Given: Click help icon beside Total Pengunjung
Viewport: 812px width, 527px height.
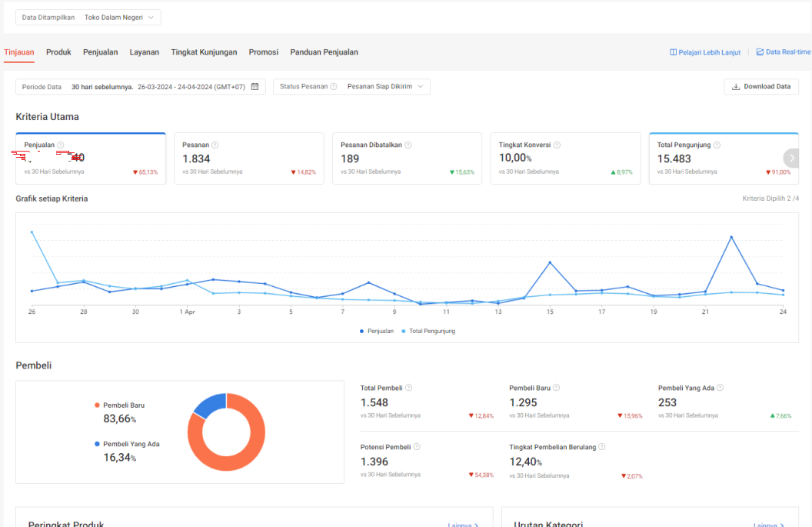Looking at the screenshot, I should pyautogui.click(x=717, y=145).
